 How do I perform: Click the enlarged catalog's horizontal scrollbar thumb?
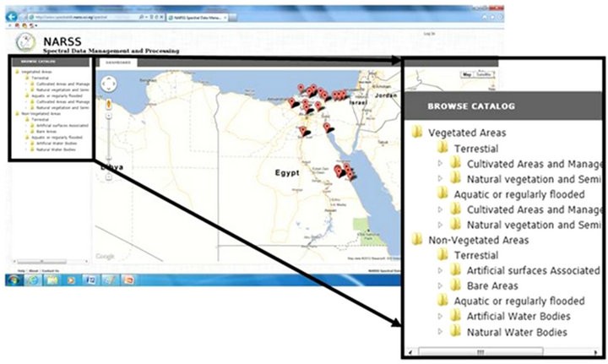click(x=480, y=352)
